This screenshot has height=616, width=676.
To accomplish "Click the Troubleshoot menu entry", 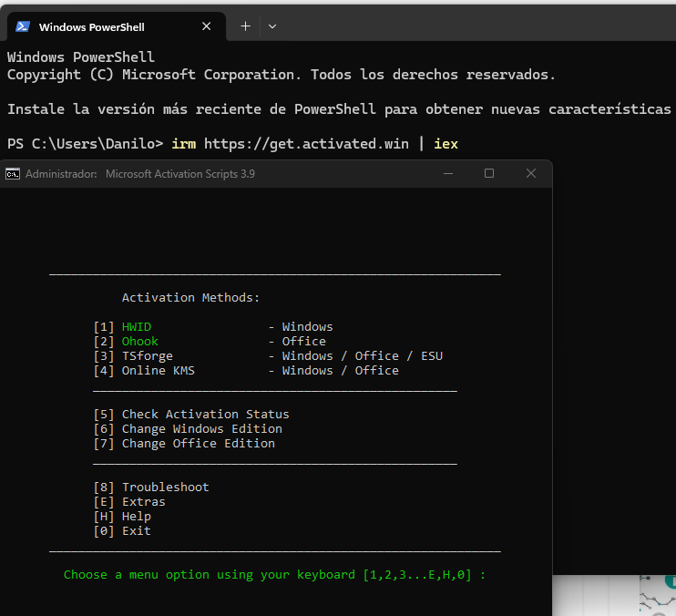I will tap(165, 488).
